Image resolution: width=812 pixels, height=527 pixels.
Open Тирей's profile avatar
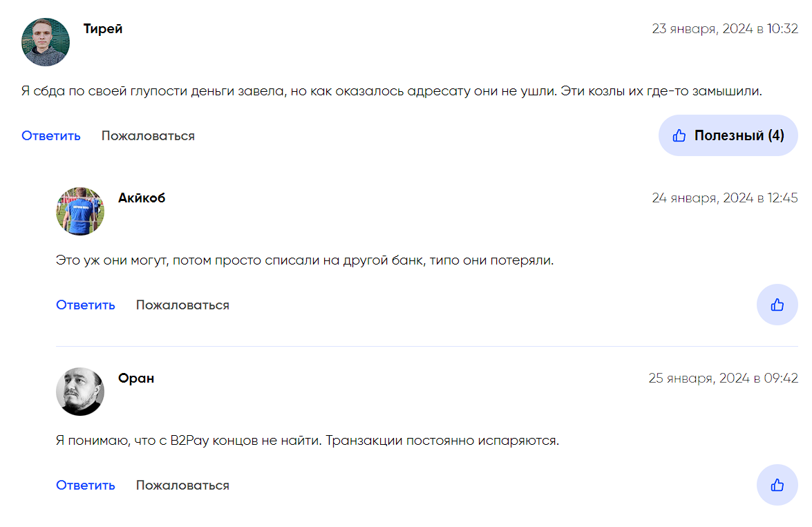point(46,42)
